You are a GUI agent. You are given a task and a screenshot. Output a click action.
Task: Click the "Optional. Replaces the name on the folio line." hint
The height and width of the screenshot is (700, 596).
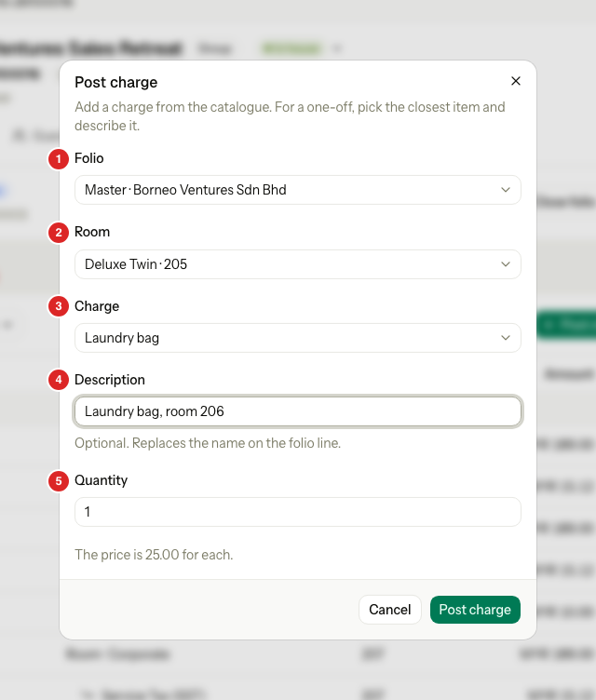tap(208, 443)
